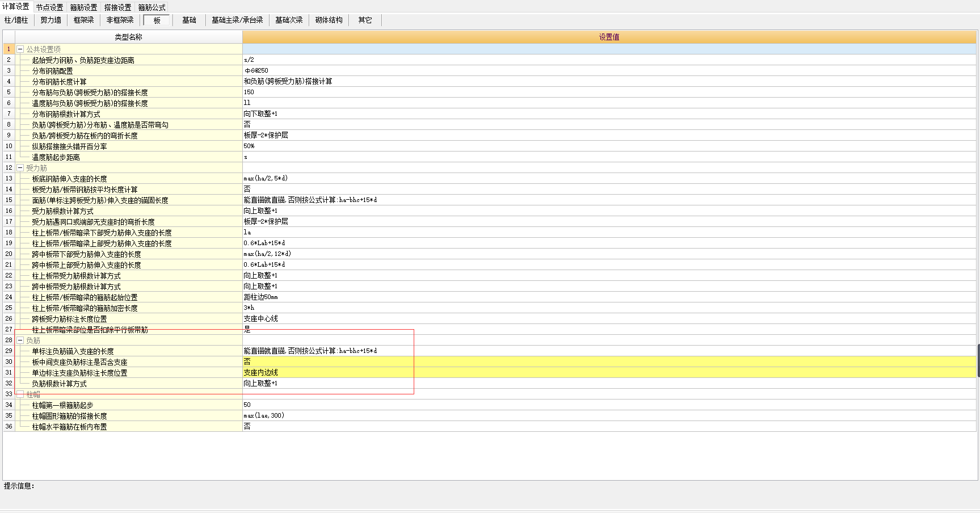Select the 柱/墙柱 component tab
Image resolution: width=980 pixels, height=513 pixels.
click(x=16, y=20)
